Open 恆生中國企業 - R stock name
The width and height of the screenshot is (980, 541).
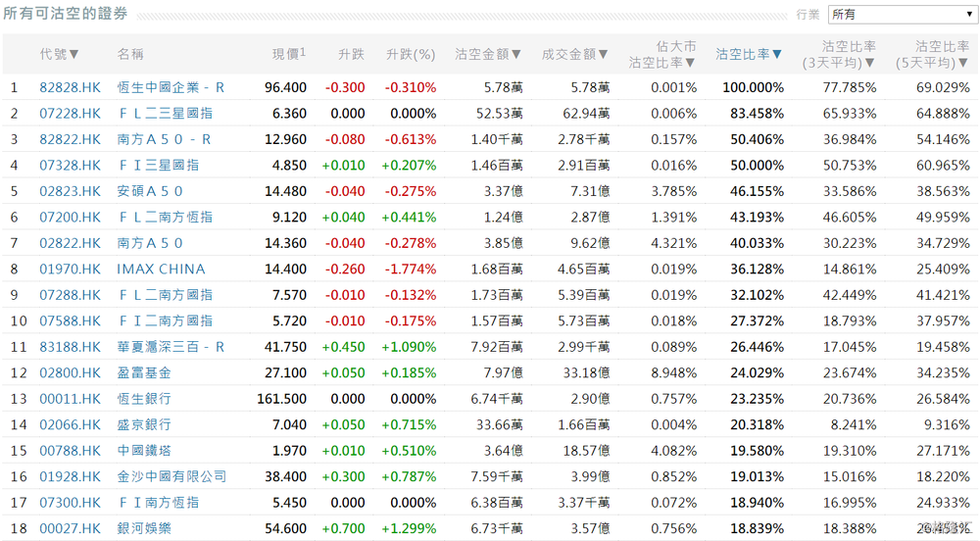tap(171, 87)
